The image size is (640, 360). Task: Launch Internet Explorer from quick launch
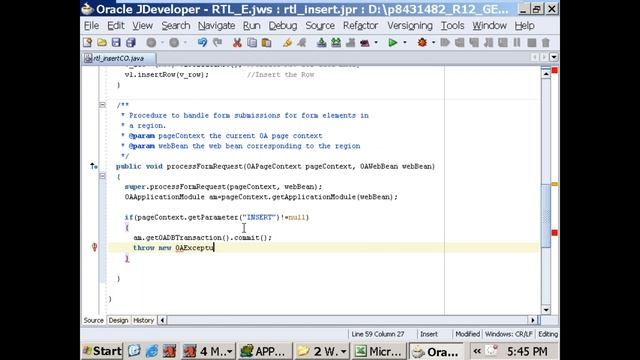point(152,351)
